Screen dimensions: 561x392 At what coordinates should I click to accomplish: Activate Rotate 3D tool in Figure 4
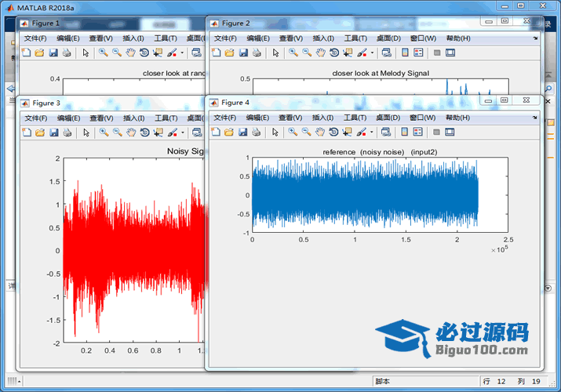334,132
